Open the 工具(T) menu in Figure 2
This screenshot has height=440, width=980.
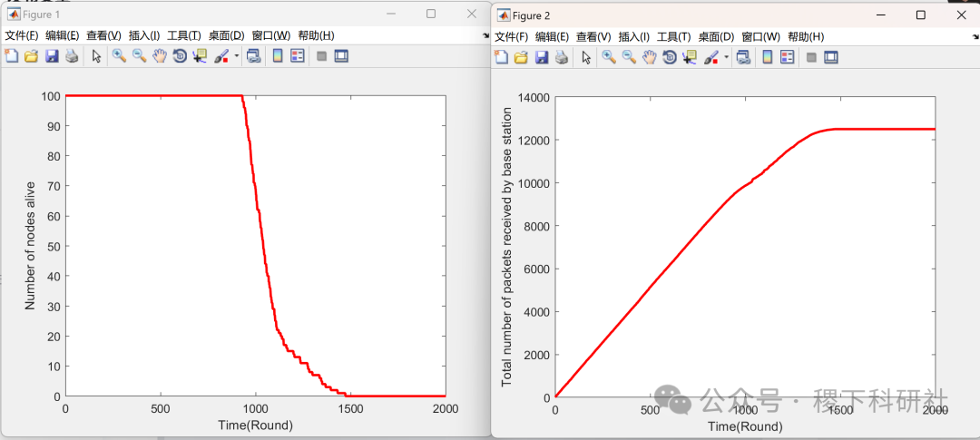tap(673, 37)
